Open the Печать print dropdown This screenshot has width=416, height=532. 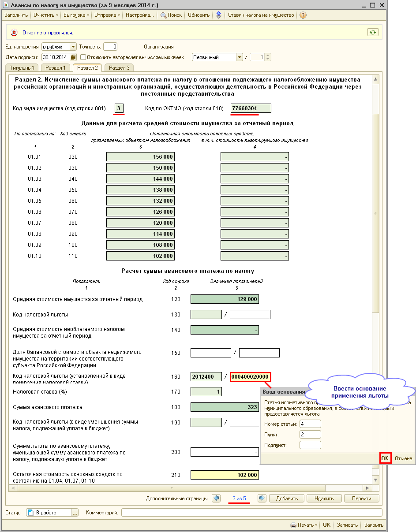pyautogui.click(x=304, y=525)
